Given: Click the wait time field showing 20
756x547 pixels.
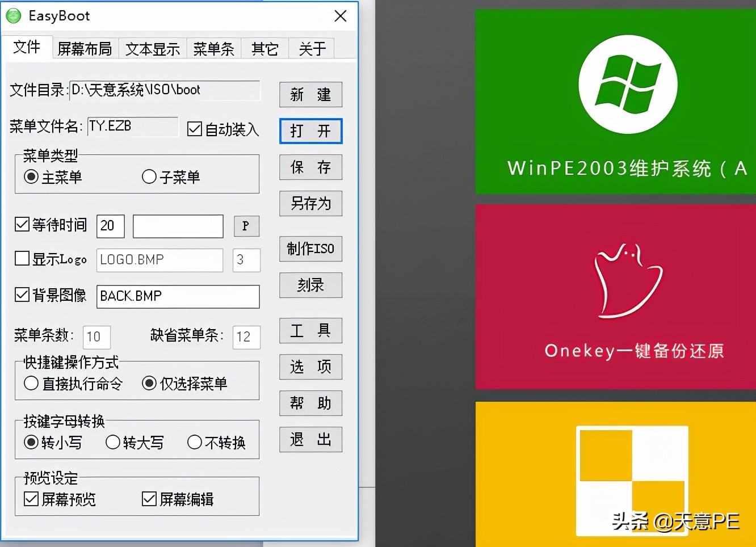Looking at the screenshot, I should pyautogui.click(x=111, y=226).
